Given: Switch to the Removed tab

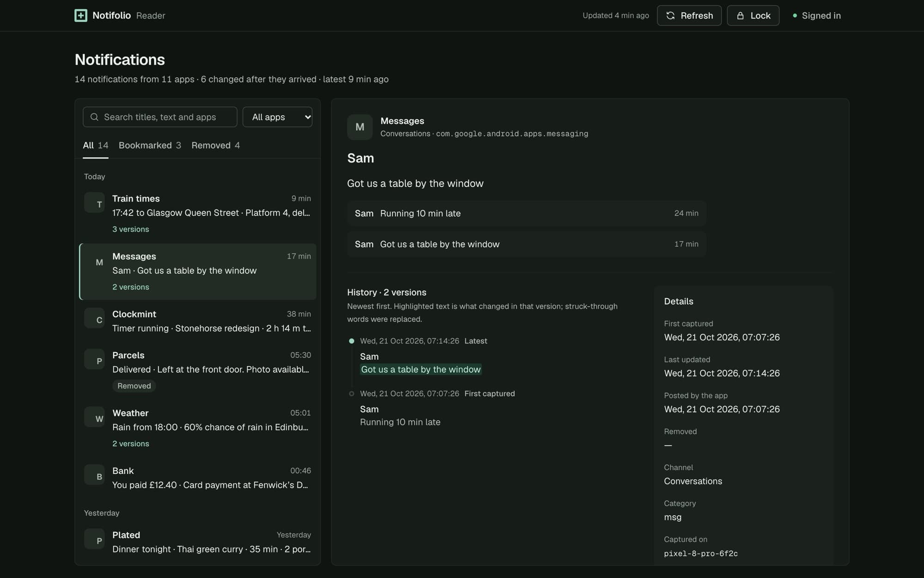Looking at the screenshot, I should tap(215, 145).
